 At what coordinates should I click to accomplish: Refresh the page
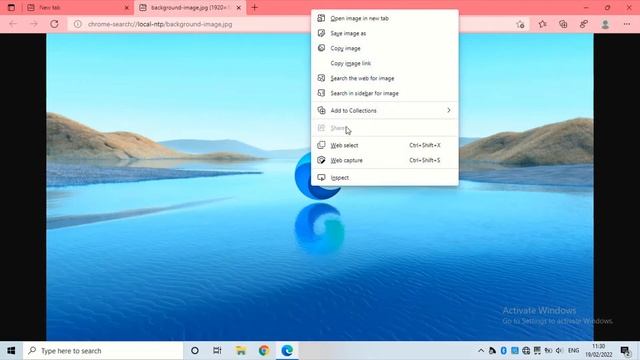(x=54, y=24)
